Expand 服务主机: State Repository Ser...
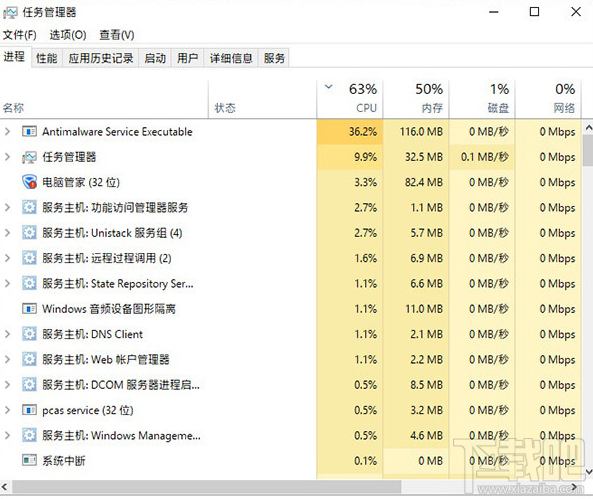 [7, 283]
